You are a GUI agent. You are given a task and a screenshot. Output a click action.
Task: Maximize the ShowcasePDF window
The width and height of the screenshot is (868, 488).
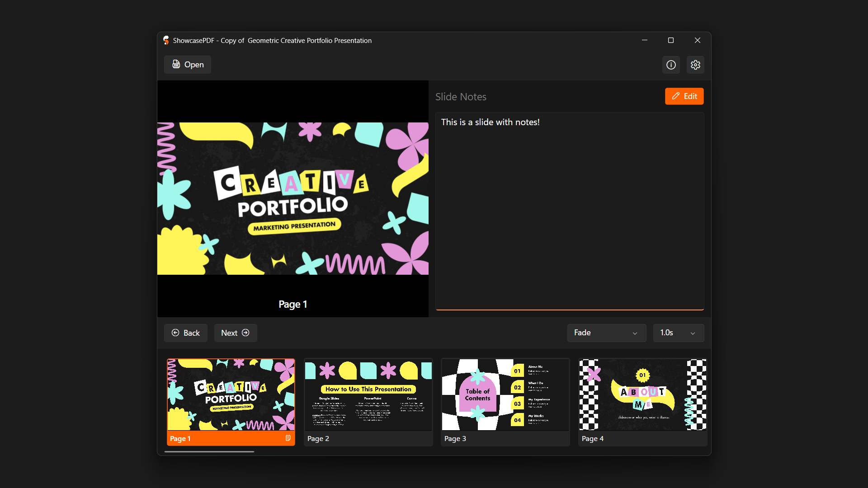671,40
